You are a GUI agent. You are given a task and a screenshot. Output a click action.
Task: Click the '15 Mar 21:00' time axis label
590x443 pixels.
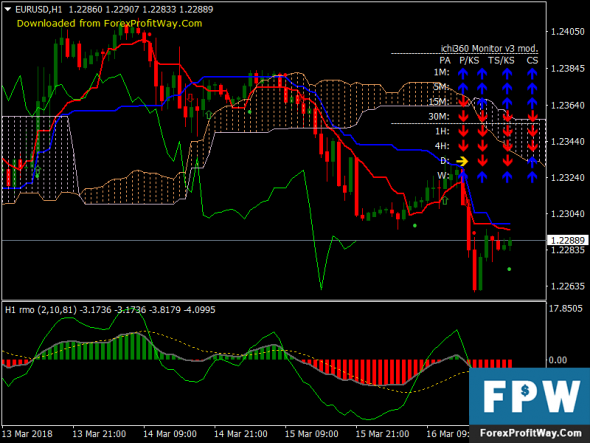click(x=382, y=434)
